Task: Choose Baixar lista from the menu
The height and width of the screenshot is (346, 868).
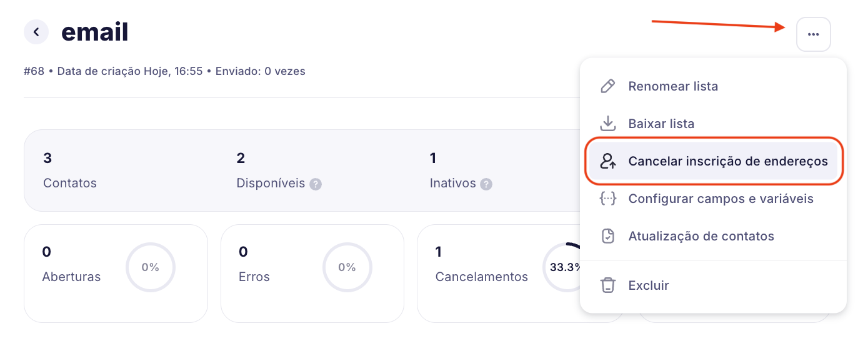Action: 661,124
